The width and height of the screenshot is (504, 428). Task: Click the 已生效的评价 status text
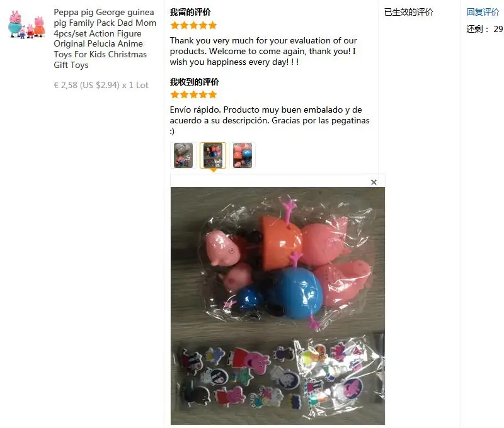pyautogui.click(x=408, y=12)
